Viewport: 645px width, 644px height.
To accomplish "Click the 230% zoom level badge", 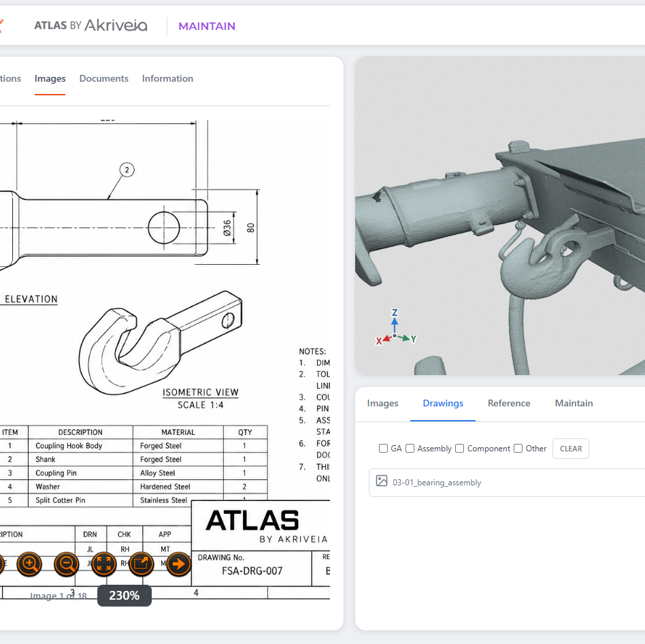I will [125, 596].
